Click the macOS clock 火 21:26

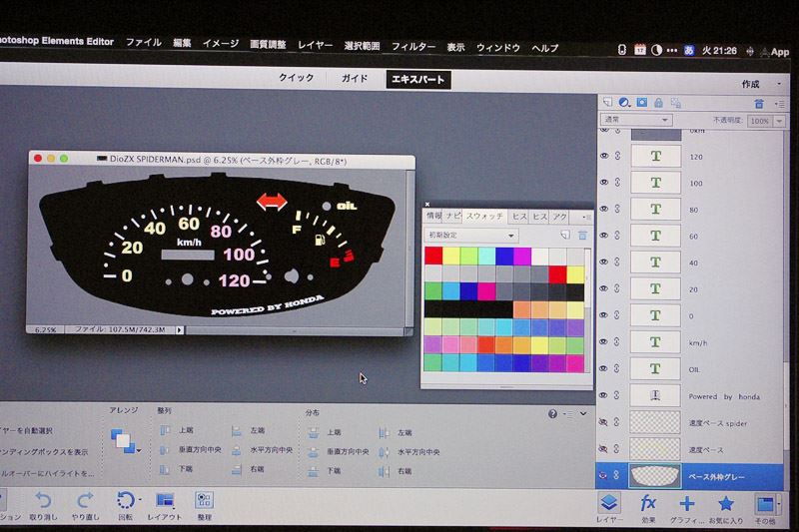click(719, 50)
